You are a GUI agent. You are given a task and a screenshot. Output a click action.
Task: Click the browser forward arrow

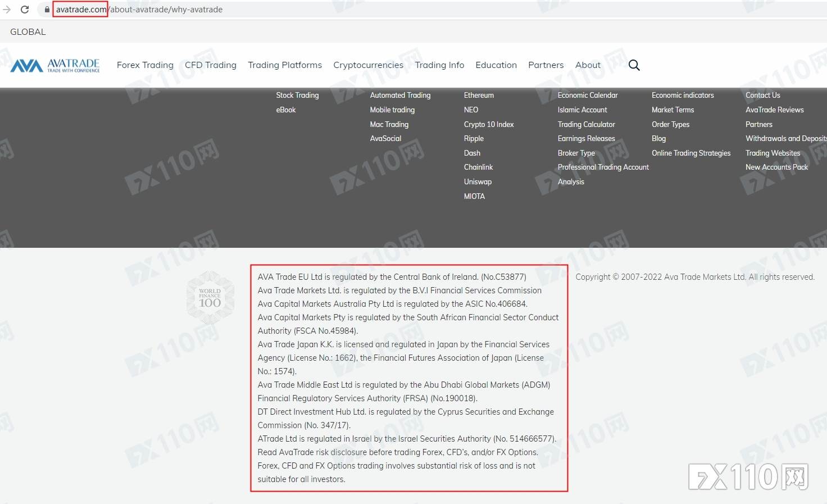pos(7,10)
